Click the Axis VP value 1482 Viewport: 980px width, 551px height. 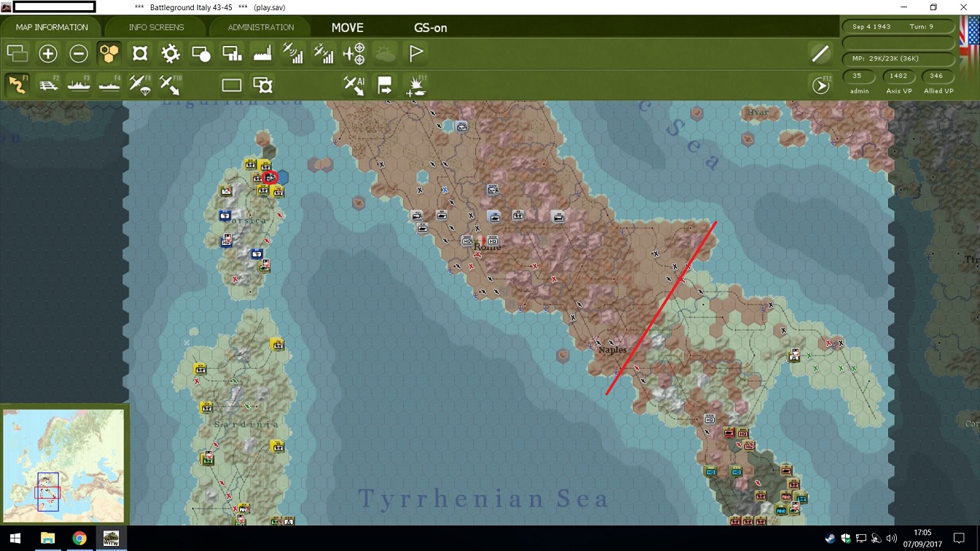point(898,76)
